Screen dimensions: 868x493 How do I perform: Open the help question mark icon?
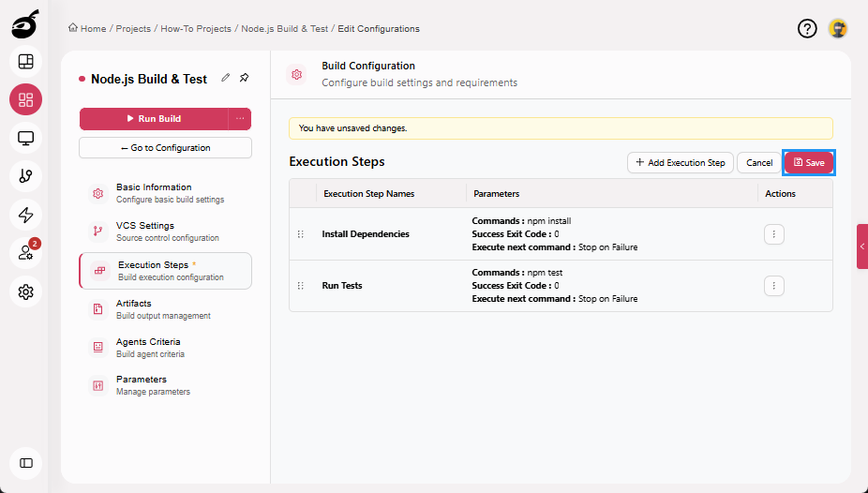807,28
